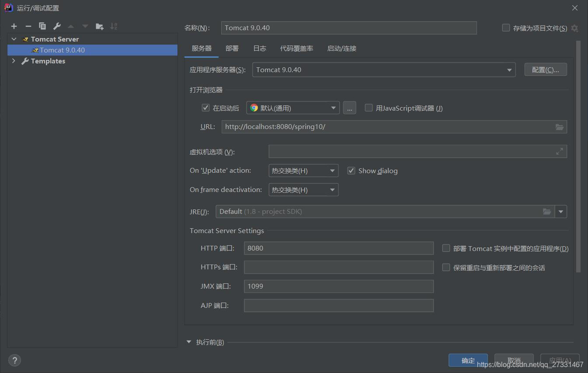Confirm with the 确定 button
The height and width of the screenshot is (373, 588).
468,360
